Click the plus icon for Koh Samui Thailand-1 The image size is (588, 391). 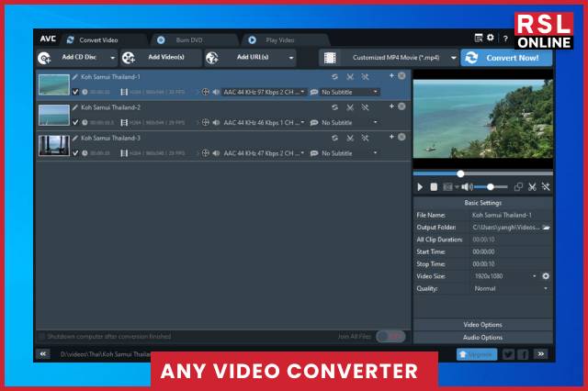(x=391, y=76)
